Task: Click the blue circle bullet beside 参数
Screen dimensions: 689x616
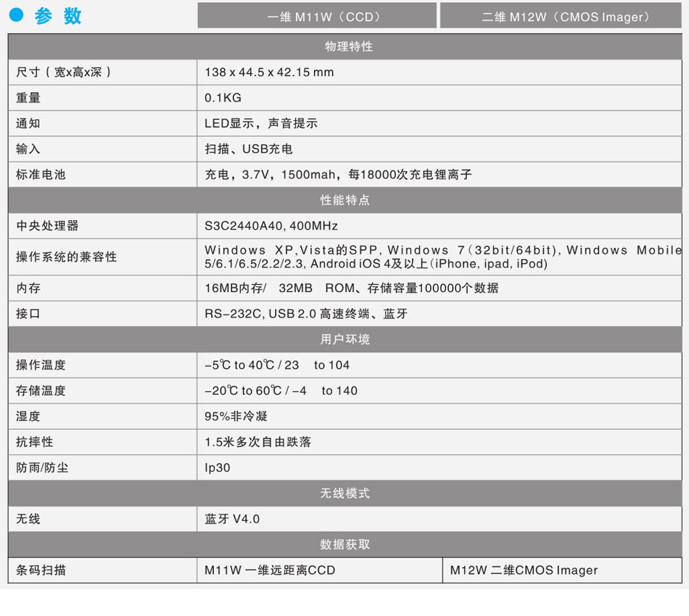Action: pyautogui.click(x=17, y=15)
